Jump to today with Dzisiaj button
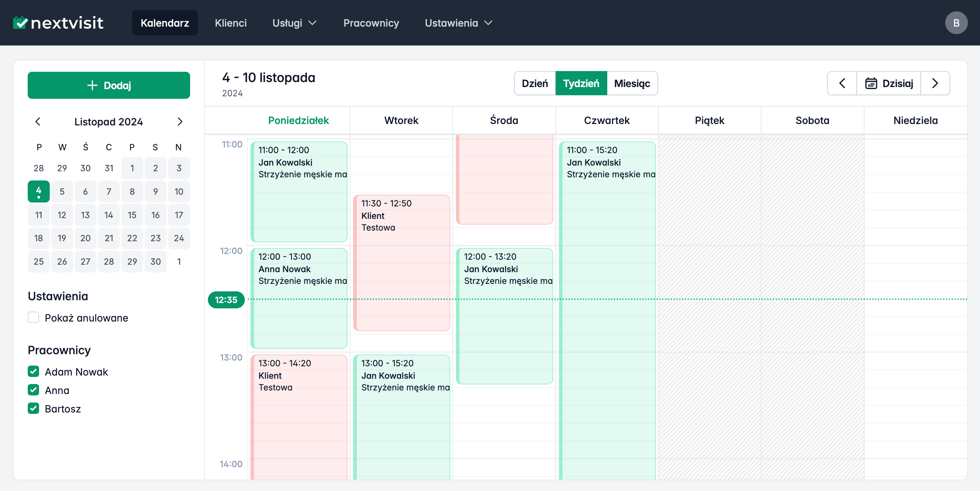The width and height of the screenshot is (980, 491). tap(888, 83)
